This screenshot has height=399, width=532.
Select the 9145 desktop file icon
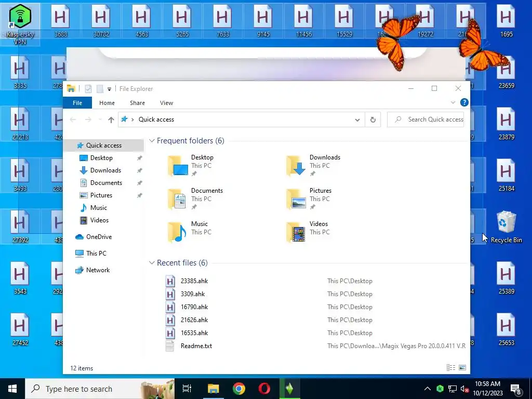point(263,20)
